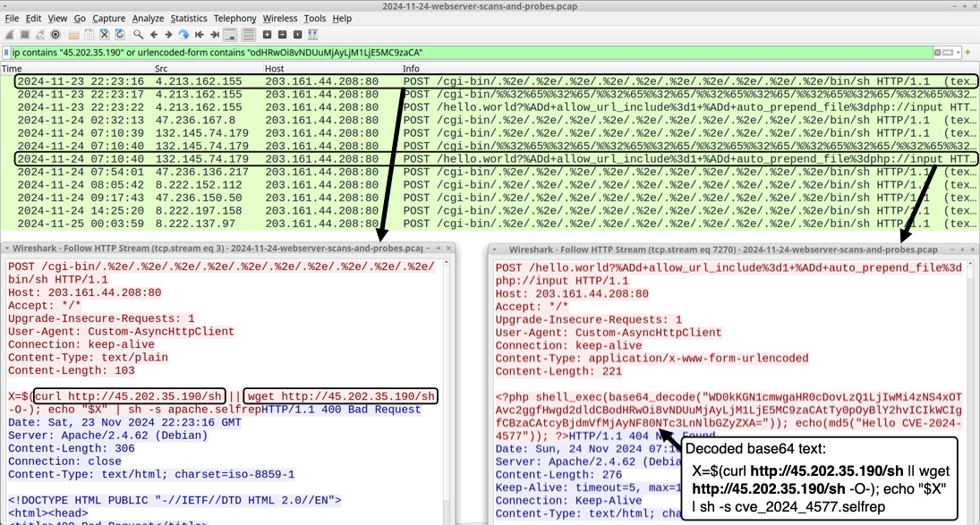Viewport: 980px width, 525px height.
Task: Add filter button with green plus
Action: coord(968,53)
